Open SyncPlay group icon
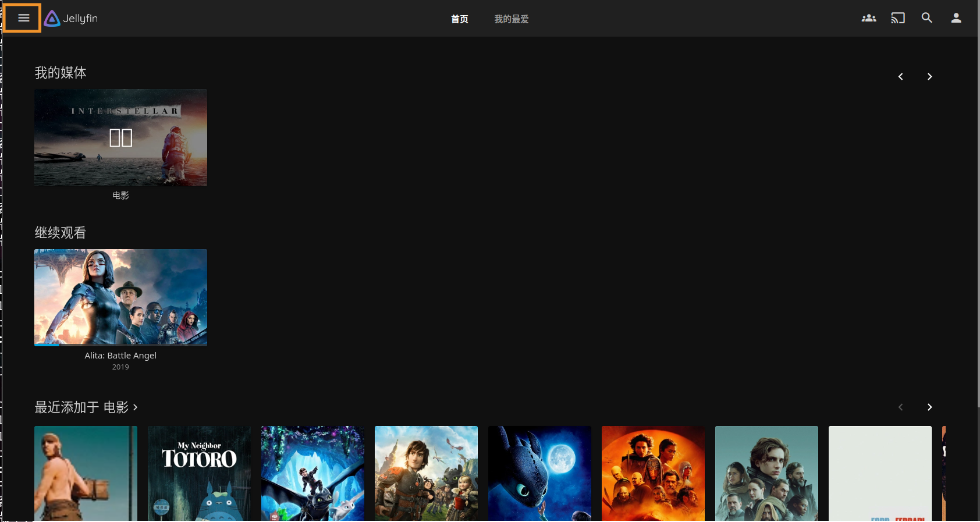980x522 pixels. (869, 18)
